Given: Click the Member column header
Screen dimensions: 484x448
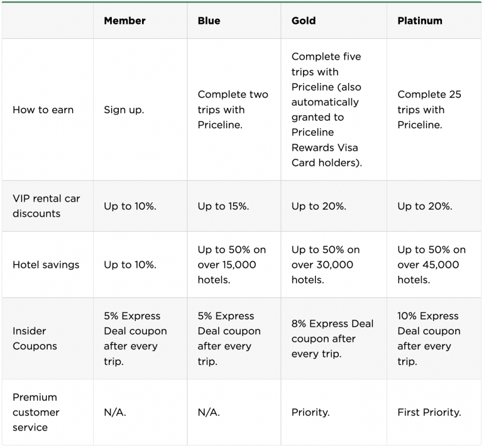Looking at the screenshot, I should tap(124, 21).
